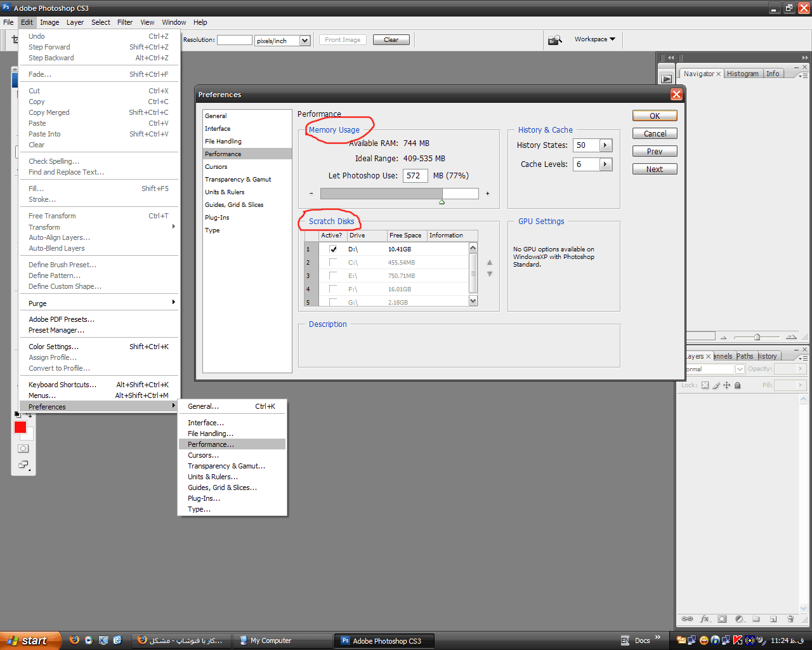
Task: Switch to the Paths tab
Action: [x=745, y=356]
